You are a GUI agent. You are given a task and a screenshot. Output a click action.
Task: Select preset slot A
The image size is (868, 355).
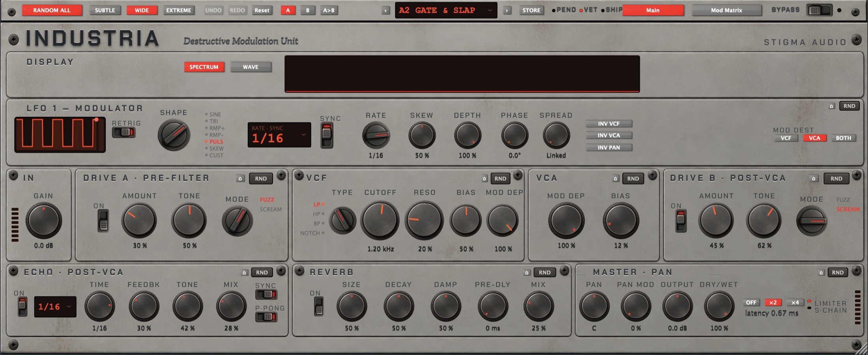point(288,10)
